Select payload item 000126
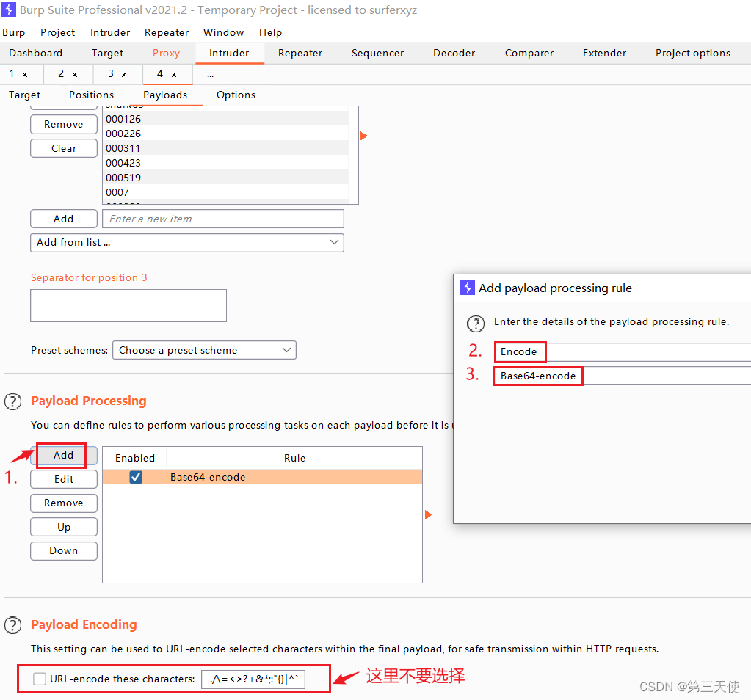Image resolution: width=751 pixels, height=700 pixels. point(226,119)
